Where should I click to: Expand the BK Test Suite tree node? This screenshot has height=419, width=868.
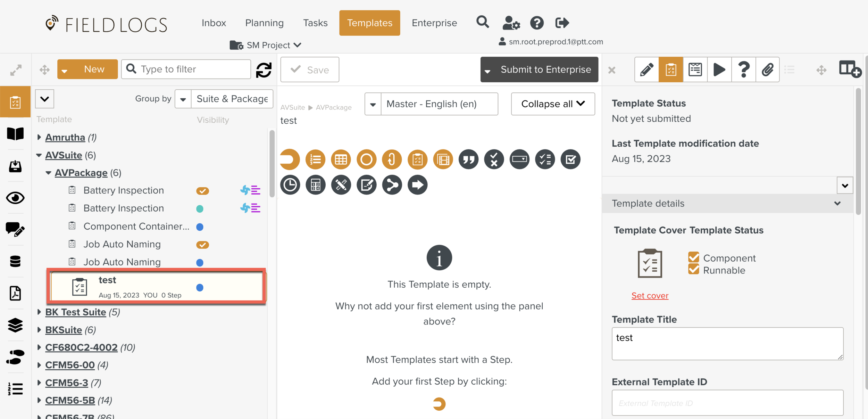pyautogui.click(x=39, y=312)
